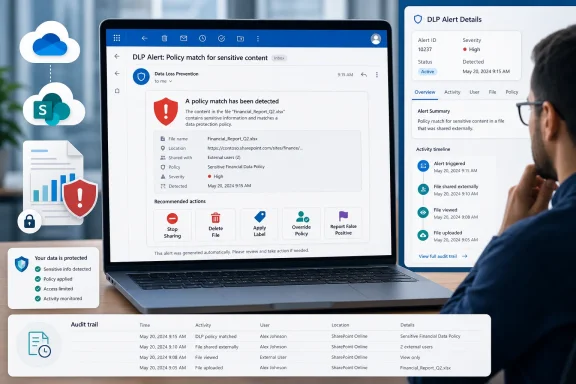Click the 'File shared externally' audit table cell
This screenshot has height=384, width=576.
pyautogui.click(x=217, y=347)
